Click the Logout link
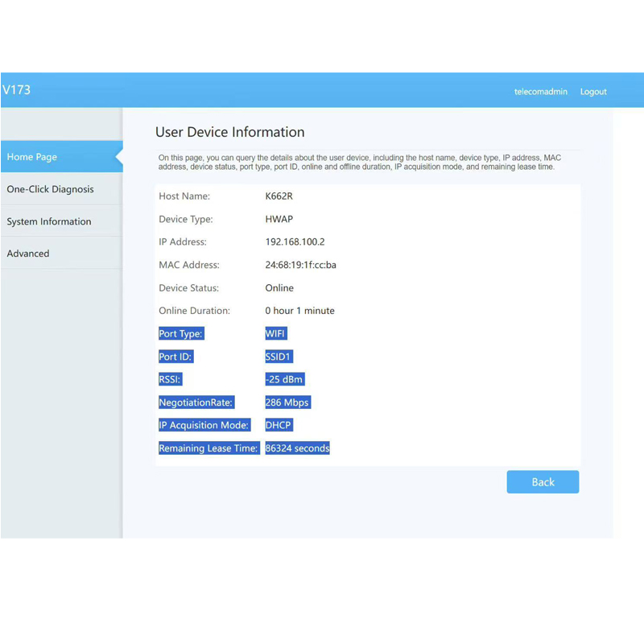The image size is (644, 644). click(593, 92)
